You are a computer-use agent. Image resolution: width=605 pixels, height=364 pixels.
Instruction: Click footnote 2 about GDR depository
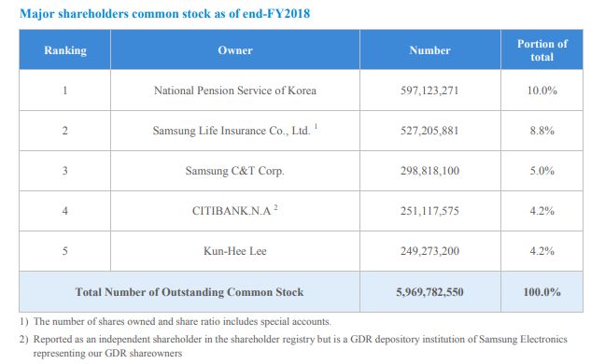click(x=293, y=346)
